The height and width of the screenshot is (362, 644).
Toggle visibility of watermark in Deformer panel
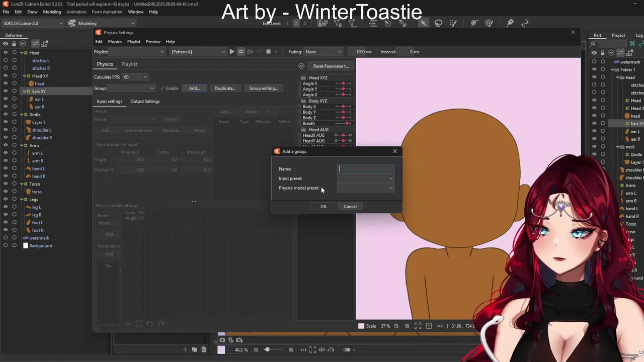(x=6, y=238)
